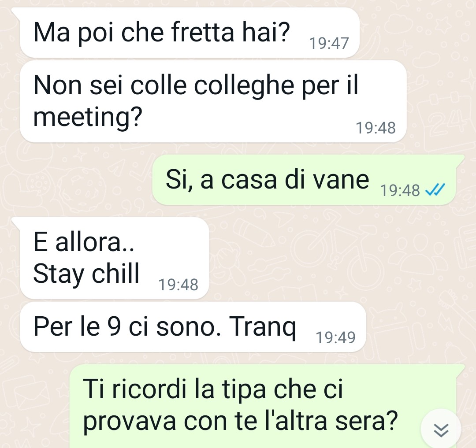Screen dimensions: 476x448
Task: Click the 19:49 timestamp on 'Tranq' message
Action: coord(335,337)
